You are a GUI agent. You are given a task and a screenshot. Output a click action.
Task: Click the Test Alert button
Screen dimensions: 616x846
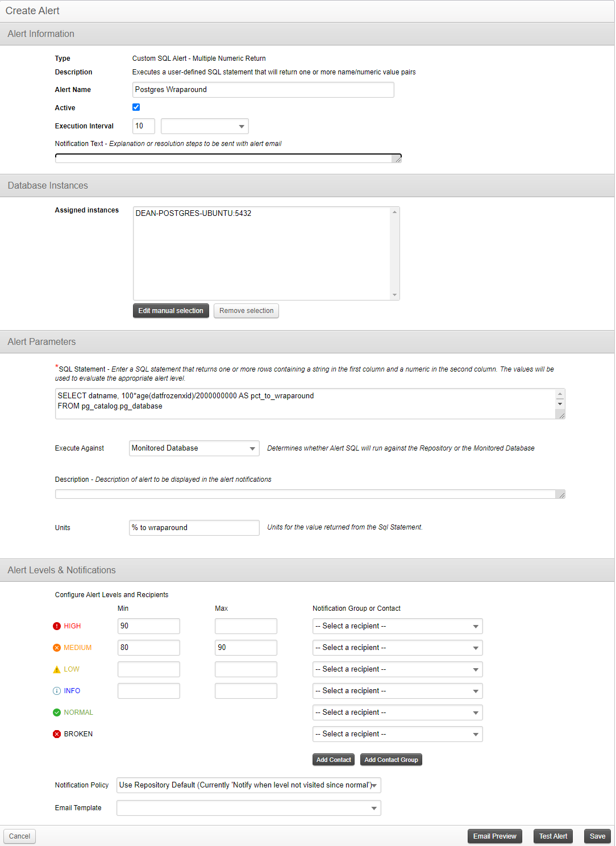point(553,836)
